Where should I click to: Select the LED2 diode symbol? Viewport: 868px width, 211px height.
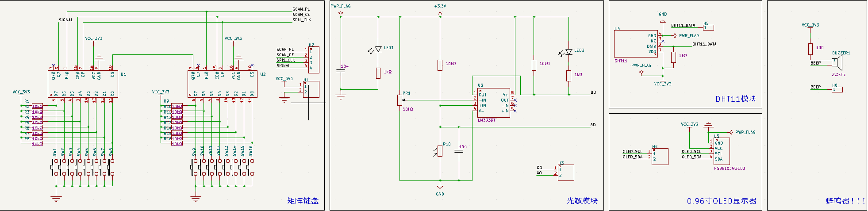[x=569, y=52]
